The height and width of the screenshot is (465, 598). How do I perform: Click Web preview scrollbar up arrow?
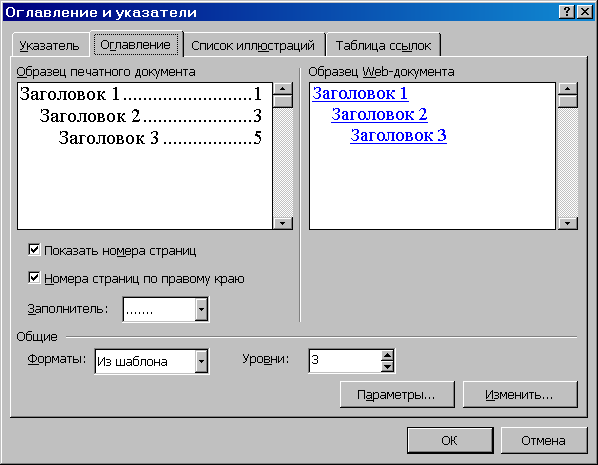567,89
